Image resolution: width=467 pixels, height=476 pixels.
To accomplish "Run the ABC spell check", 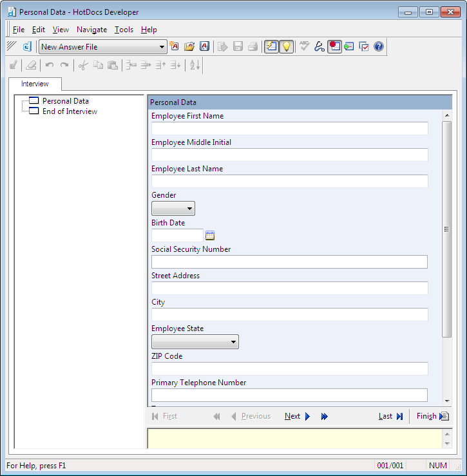I will pos(304,46).
